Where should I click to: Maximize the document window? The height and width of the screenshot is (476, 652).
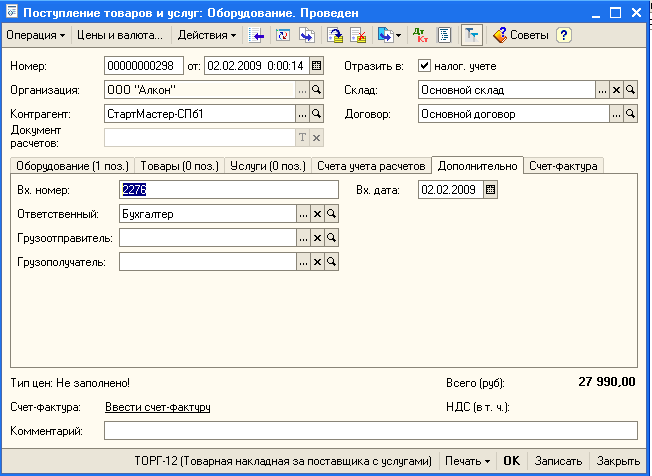(x=615, y=13)
